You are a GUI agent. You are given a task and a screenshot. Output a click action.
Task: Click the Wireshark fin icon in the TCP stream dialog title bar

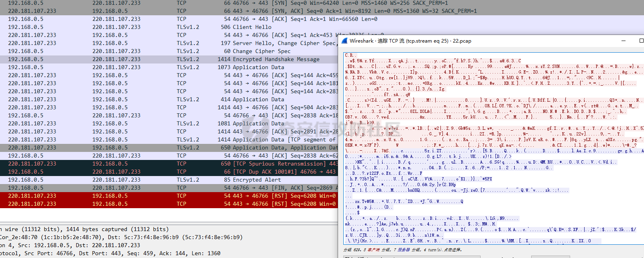344,41
